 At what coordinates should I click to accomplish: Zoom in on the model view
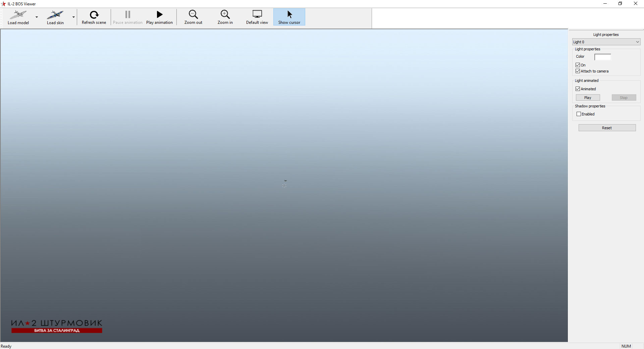[225, 17]
